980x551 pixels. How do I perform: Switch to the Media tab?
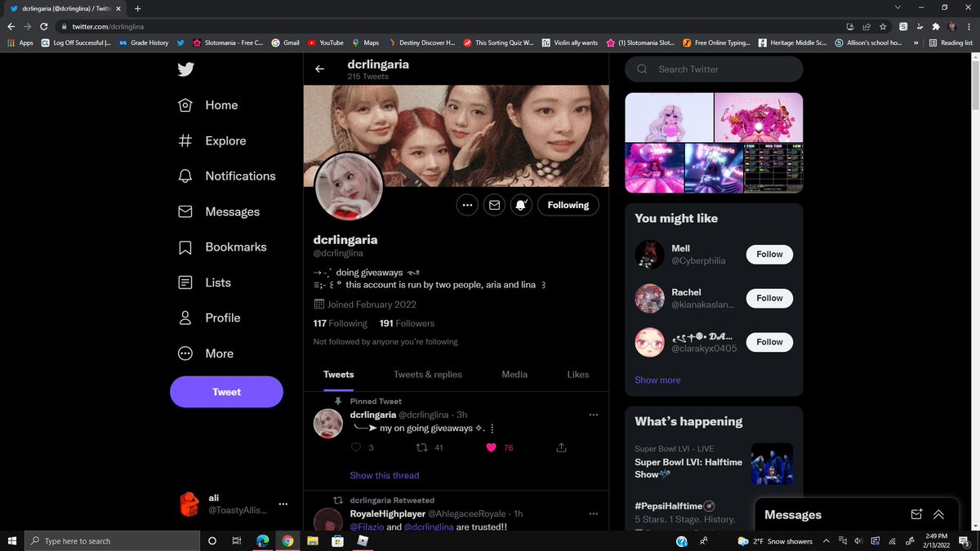[514, 375]
